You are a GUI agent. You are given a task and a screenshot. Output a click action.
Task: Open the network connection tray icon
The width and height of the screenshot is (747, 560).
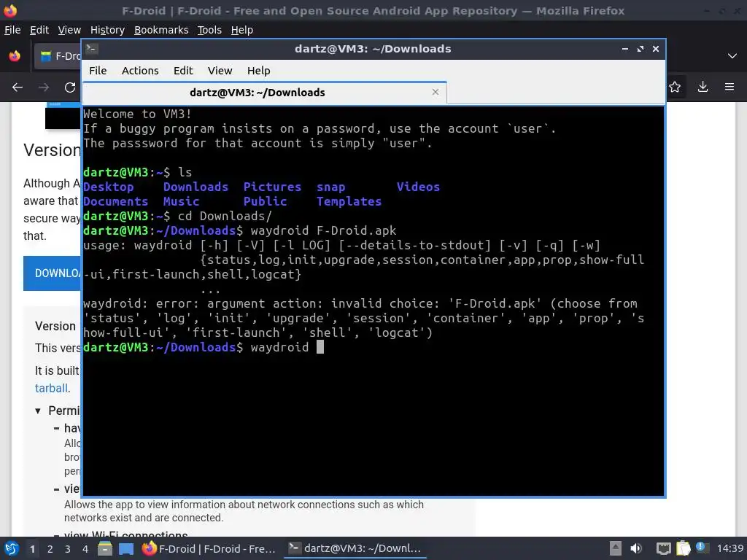pyautogui.click(x=663, y=548)
